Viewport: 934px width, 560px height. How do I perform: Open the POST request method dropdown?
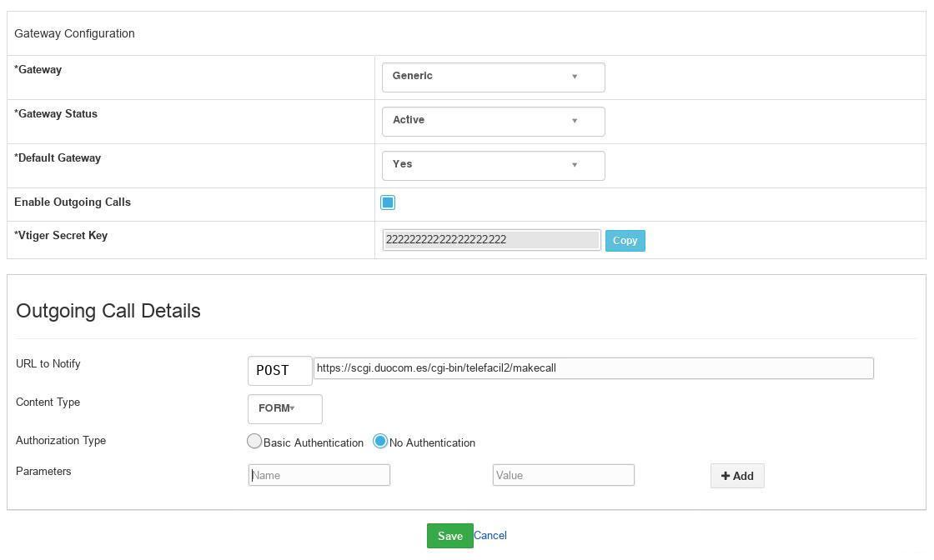(279, 370)
